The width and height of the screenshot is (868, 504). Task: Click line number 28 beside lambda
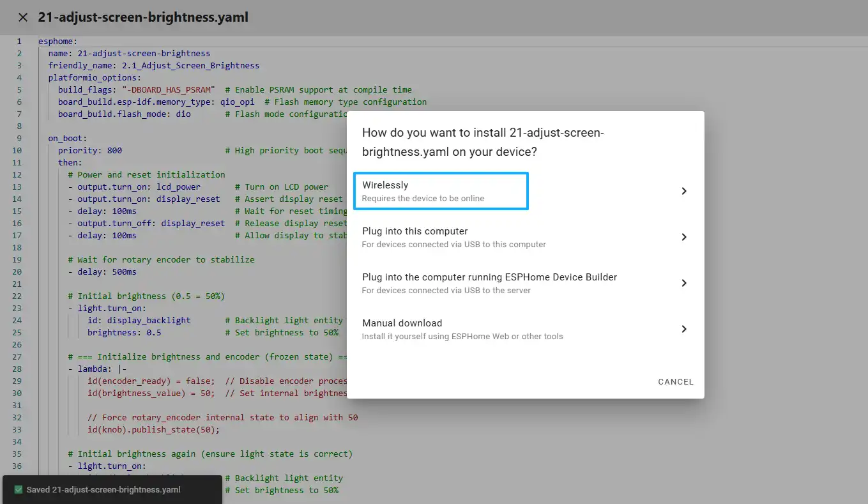(17, 369)
